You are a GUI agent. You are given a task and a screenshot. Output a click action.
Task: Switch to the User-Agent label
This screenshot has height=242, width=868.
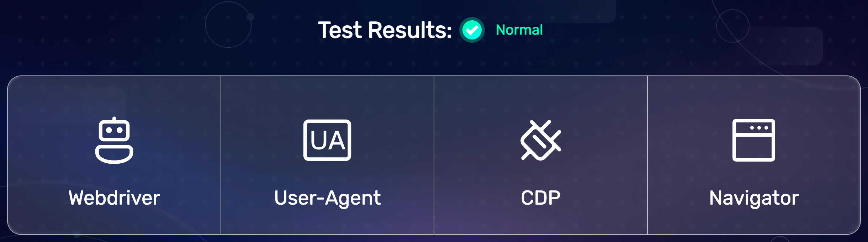[327, 198]
